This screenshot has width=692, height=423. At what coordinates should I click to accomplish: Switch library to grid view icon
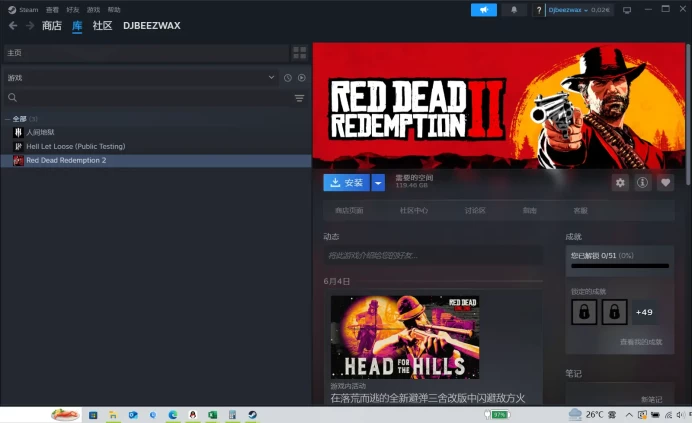(300, 53)
